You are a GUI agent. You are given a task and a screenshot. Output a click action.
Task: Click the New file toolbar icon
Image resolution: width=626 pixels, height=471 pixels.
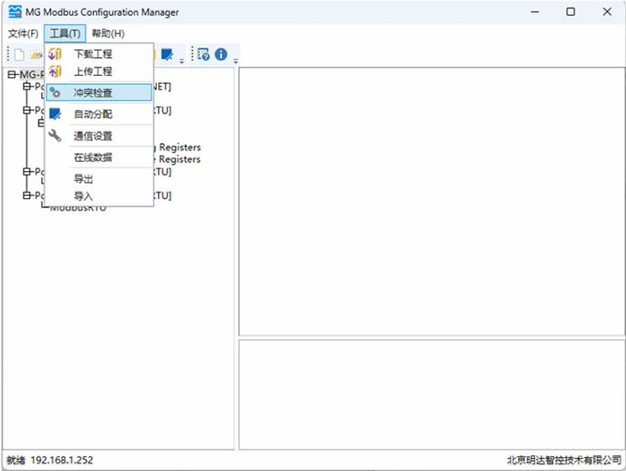pyautogui.click(x=19, y=54)
